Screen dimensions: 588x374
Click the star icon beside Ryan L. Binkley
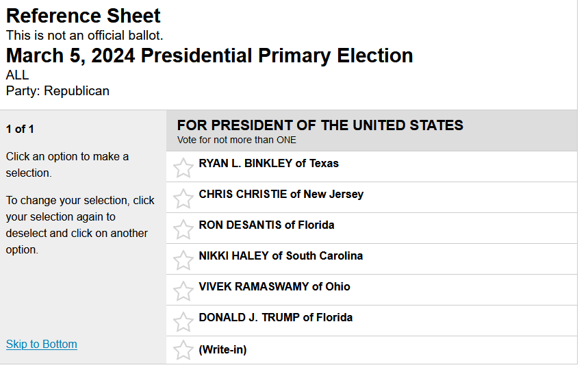coord(183,168)
